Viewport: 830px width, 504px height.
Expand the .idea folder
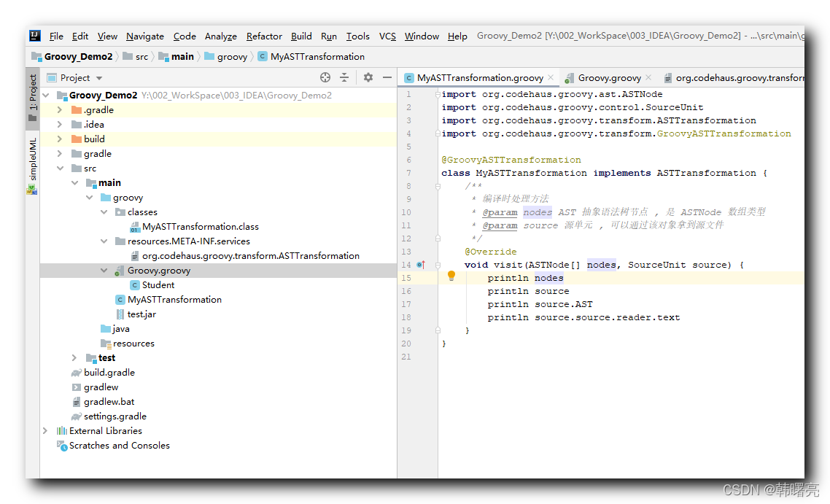click(60, 125)
